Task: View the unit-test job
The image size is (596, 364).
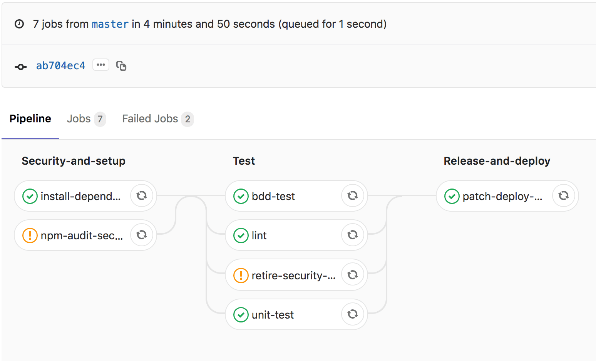Action: [x=273, y=315]
